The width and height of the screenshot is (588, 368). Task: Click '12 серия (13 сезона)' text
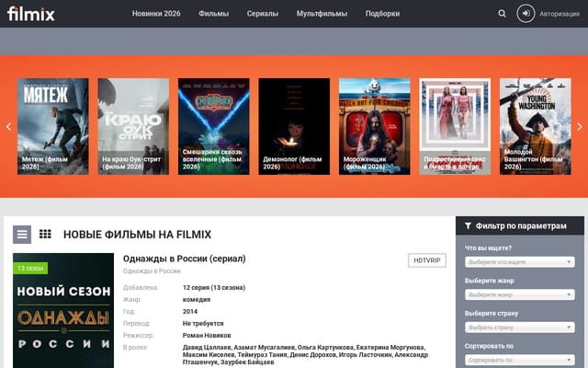[214, 287]
